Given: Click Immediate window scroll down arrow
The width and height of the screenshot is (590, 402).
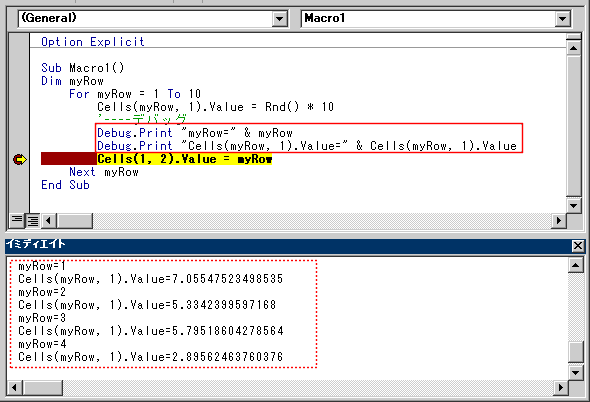Looking at the screenshot, I should tap(576, 373).
